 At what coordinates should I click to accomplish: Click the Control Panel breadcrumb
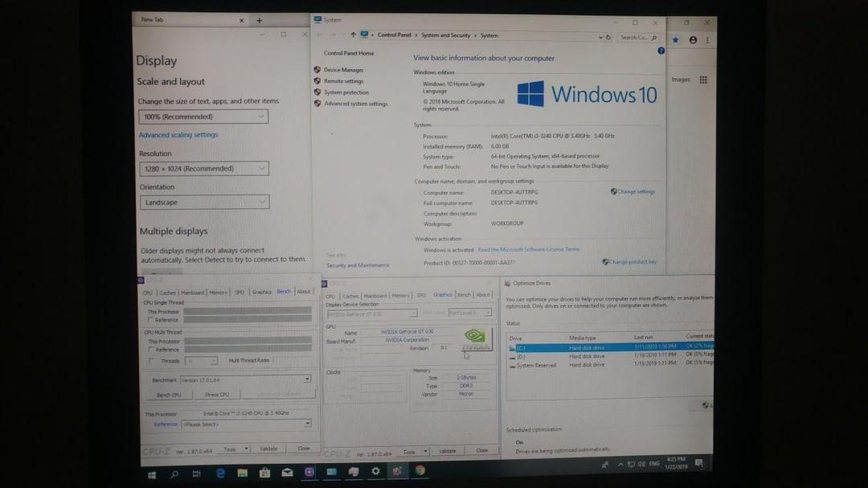point(394,35)
